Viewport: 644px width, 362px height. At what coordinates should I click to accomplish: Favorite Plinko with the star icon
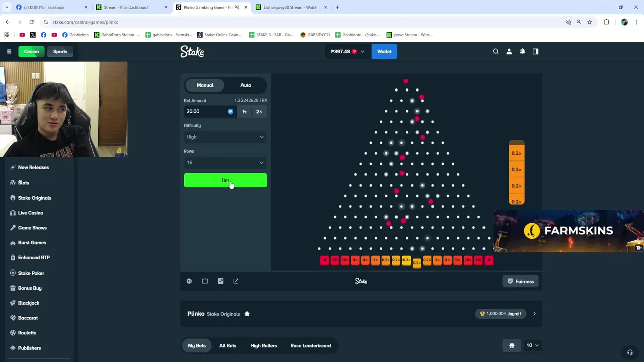coord(247,314)
